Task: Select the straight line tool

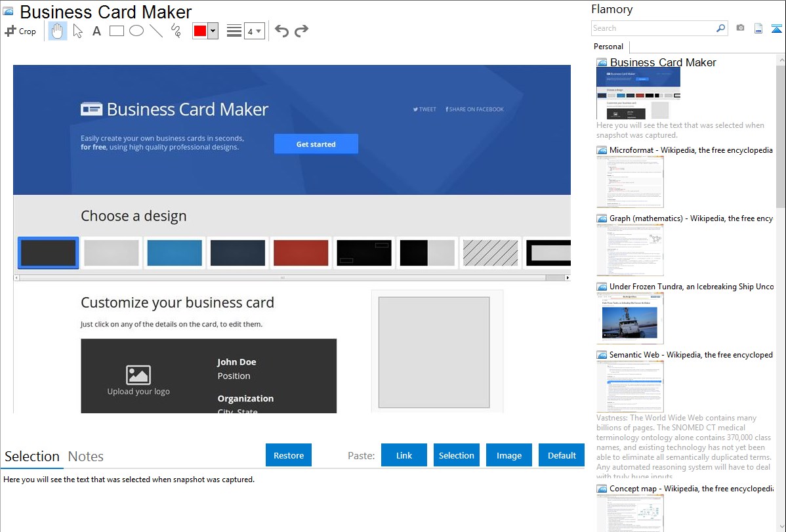Action: click(156, 31)
